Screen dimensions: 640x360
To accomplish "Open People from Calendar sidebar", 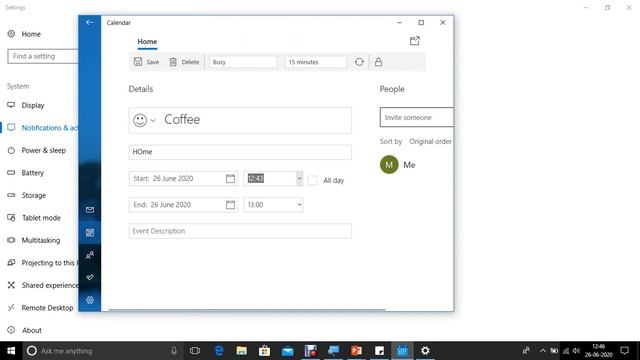I will [90, 256].
